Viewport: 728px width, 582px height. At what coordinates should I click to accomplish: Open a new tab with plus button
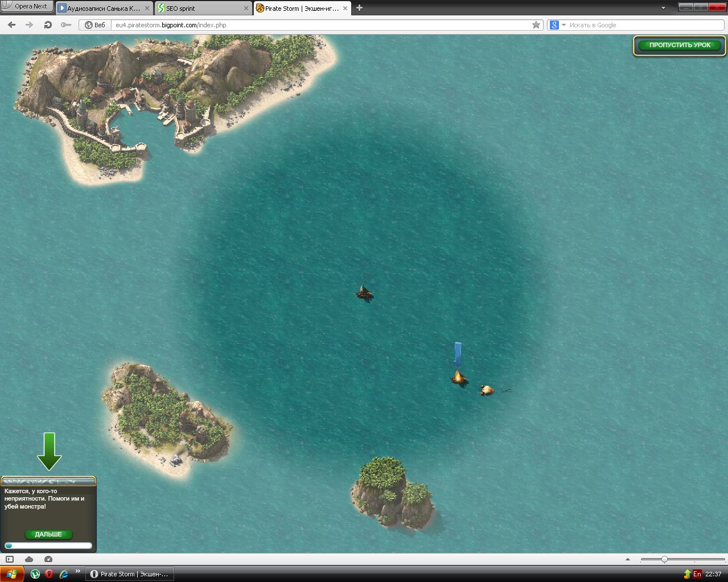(359, 8)
